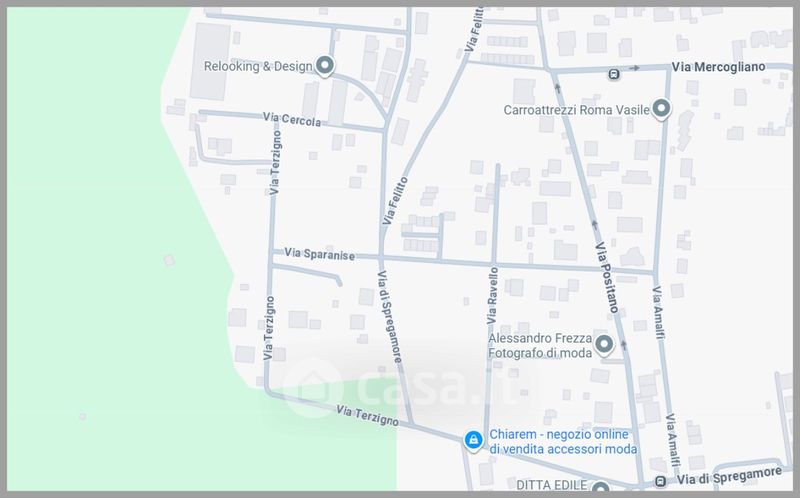Click the Carroattrezzi Roma Vasile text label

[x=579, y=108]
